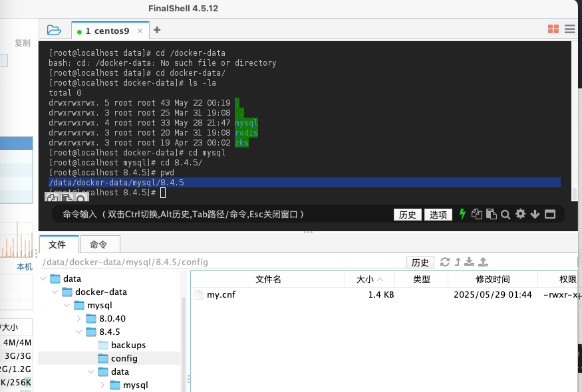
Task: Search terminal output with magnifier icon
Action: click(x=505, y=215)
